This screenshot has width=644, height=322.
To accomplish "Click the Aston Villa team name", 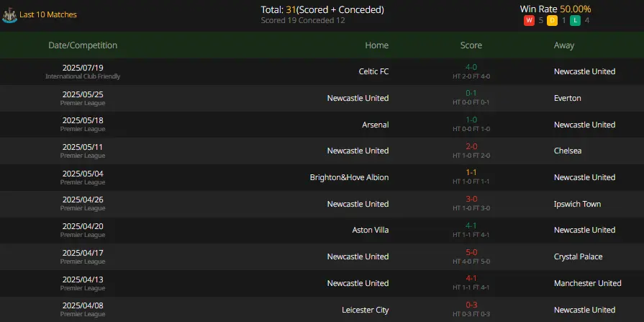I will coord(371,230).
